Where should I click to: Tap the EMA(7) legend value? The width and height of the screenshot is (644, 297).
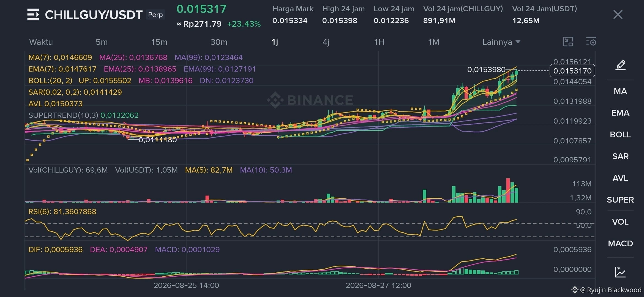62,69
